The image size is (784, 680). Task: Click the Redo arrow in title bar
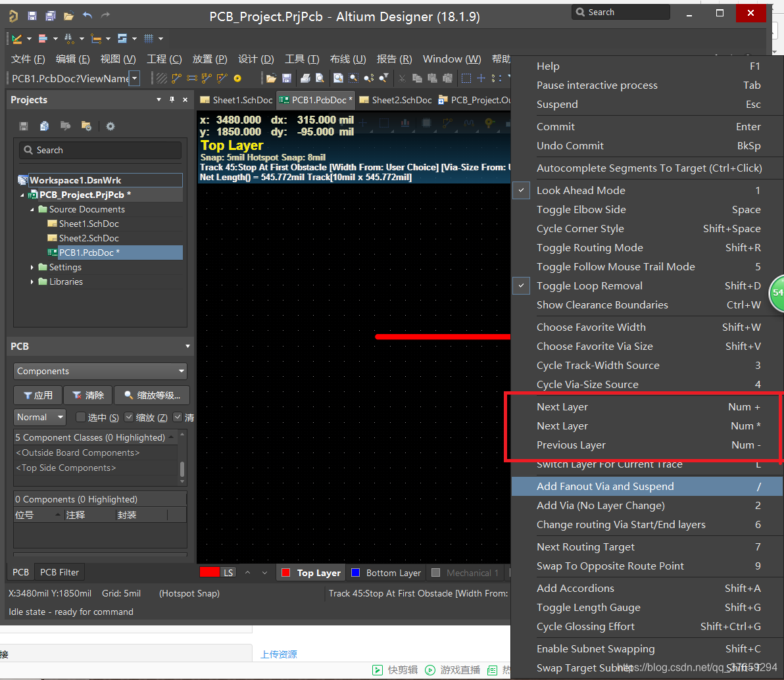coord(105,16)
